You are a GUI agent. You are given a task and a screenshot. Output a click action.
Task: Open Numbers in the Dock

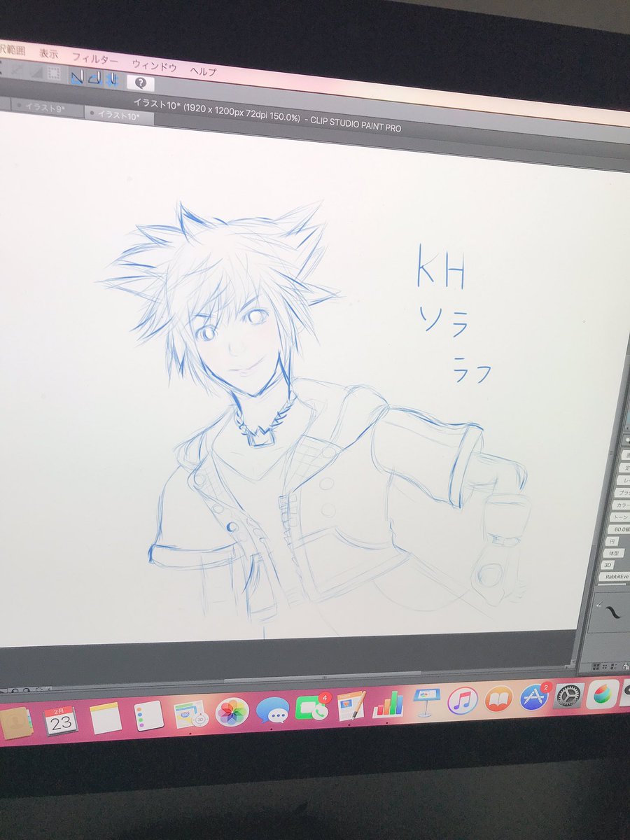click(x=388, y=703)
